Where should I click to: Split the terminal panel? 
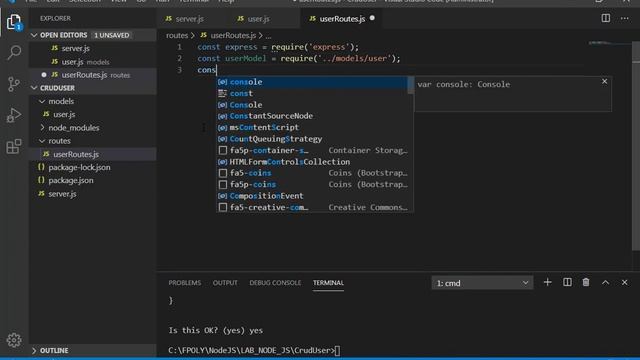tap(567, 282)
